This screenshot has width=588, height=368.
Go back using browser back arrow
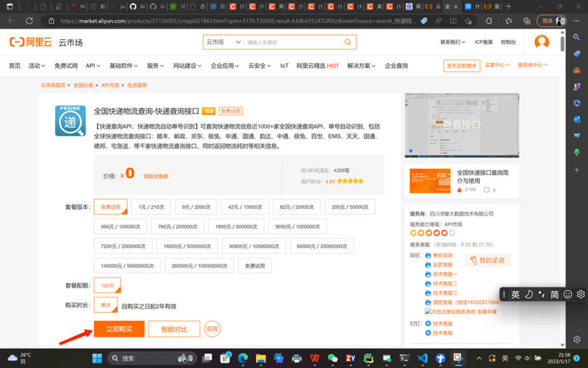(x=12, y=21)
